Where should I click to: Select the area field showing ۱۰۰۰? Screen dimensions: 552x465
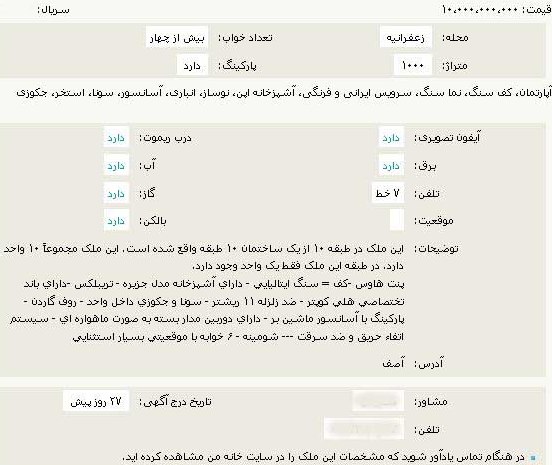coord(413,65)
